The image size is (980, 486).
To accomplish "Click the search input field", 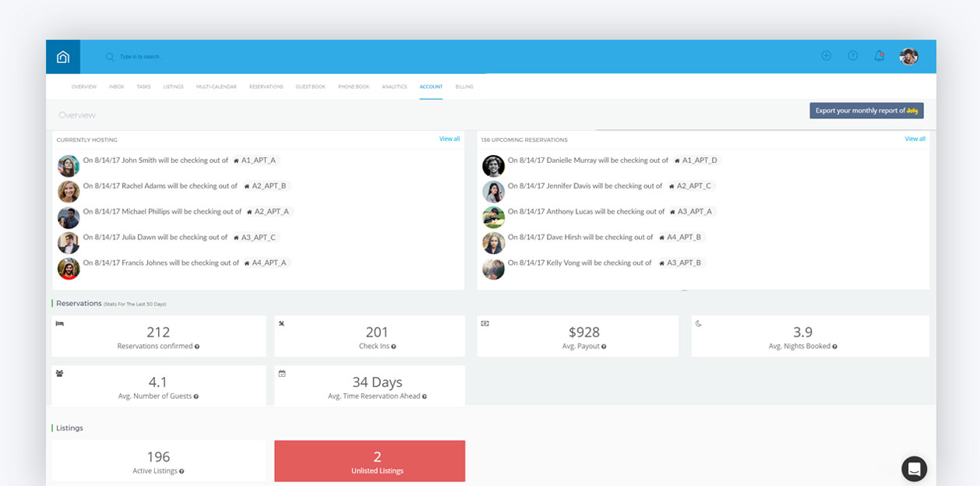I will [156, 56].
